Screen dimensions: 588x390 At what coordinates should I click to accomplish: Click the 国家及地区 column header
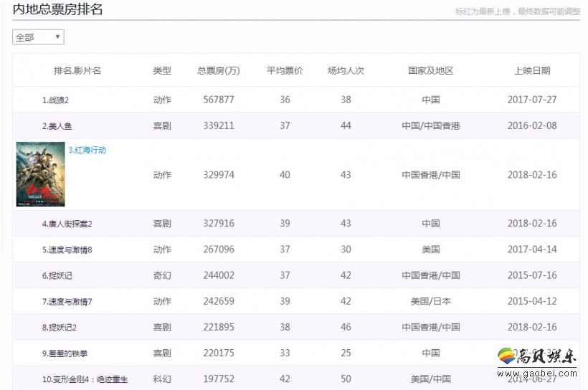(430, 71)
